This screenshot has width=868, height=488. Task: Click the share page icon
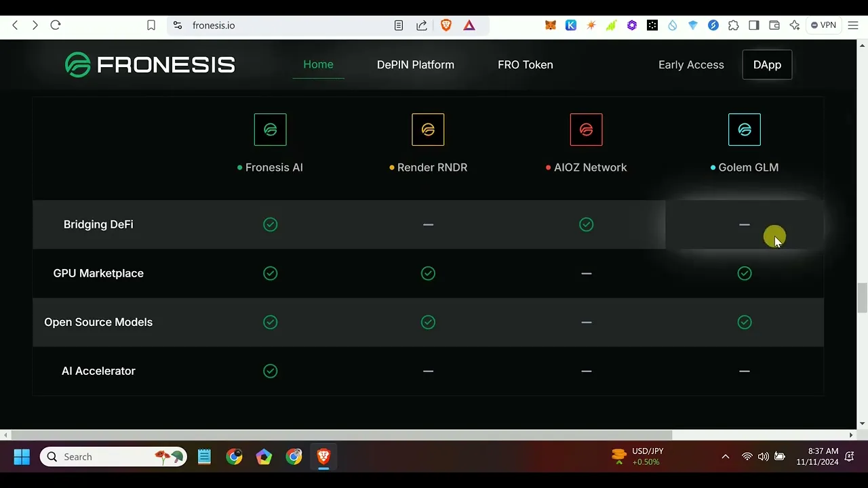coord(422,25)
